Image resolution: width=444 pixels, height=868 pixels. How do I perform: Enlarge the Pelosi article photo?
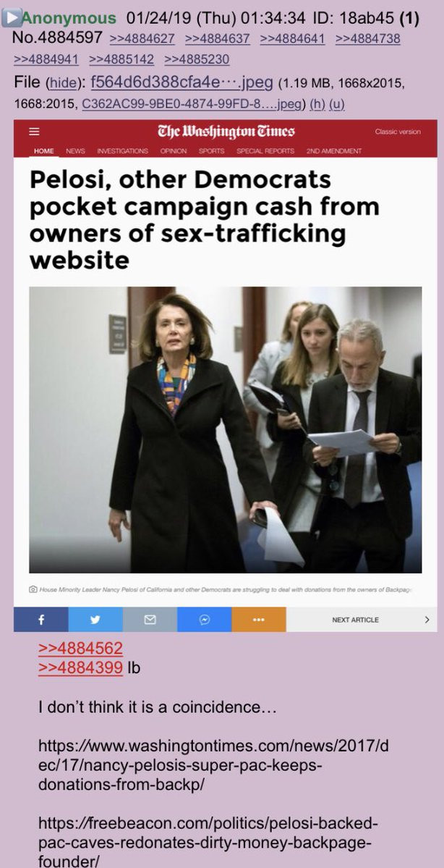pos(225,429)
